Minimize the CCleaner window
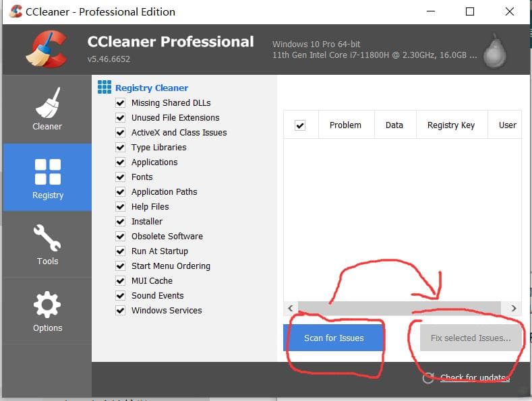Viewport: 532px width, 401px height. tap(431, 11)
